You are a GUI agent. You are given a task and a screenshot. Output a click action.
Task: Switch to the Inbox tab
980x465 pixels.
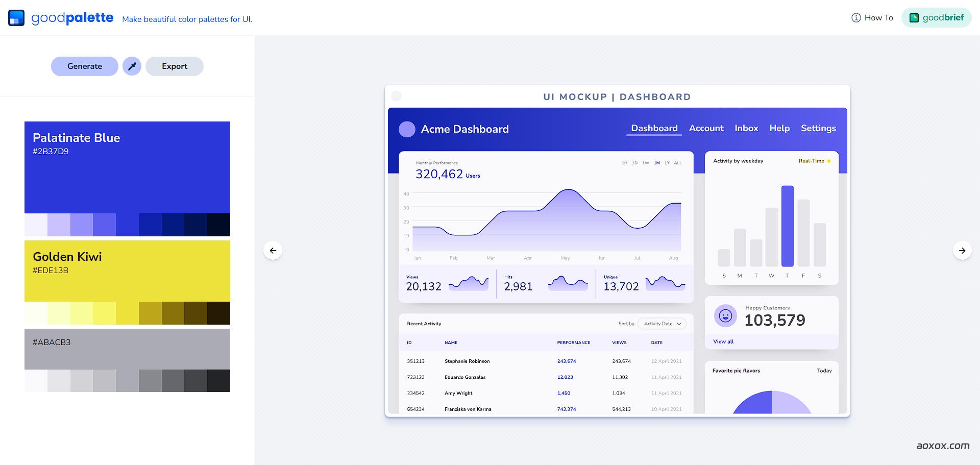point(746,128)
